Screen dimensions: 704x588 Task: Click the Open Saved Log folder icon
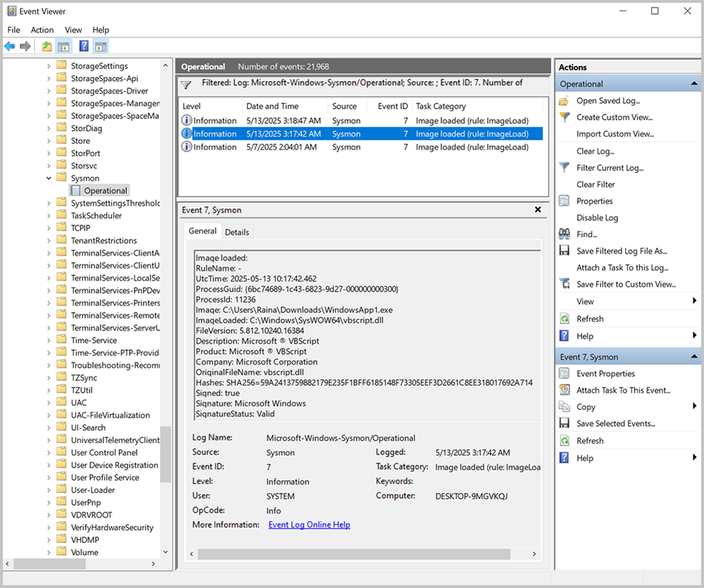[564, 101]
